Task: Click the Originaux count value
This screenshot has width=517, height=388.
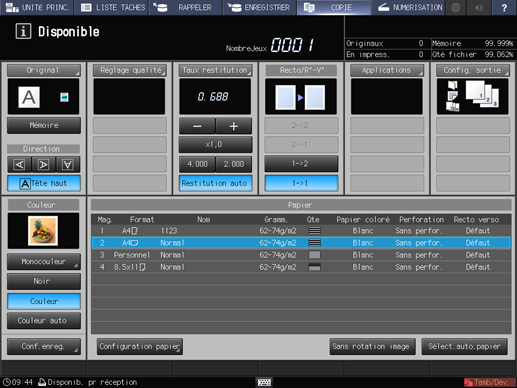Action: [x=421, y=43]
